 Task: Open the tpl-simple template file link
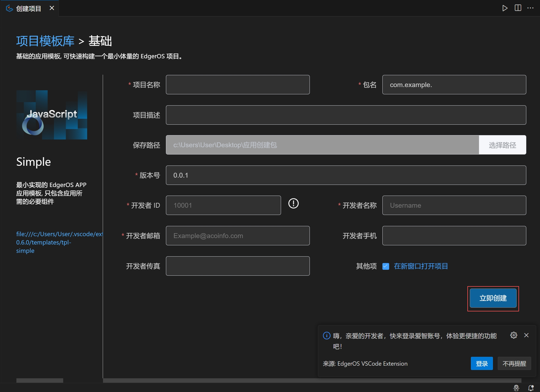(x=59, y=242)
